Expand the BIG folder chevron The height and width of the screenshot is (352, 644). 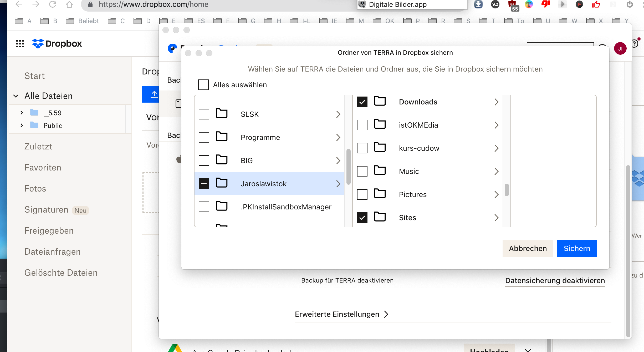[x=338, y=160]
